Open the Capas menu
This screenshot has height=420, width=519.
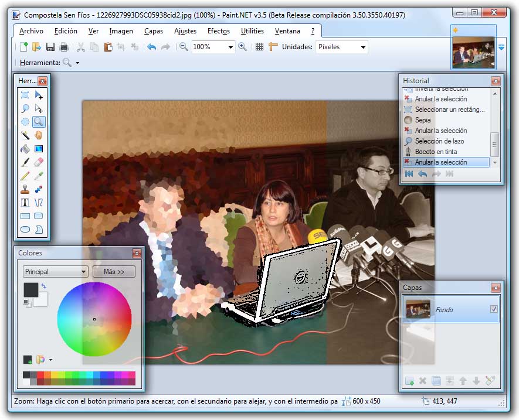point(154,31)
